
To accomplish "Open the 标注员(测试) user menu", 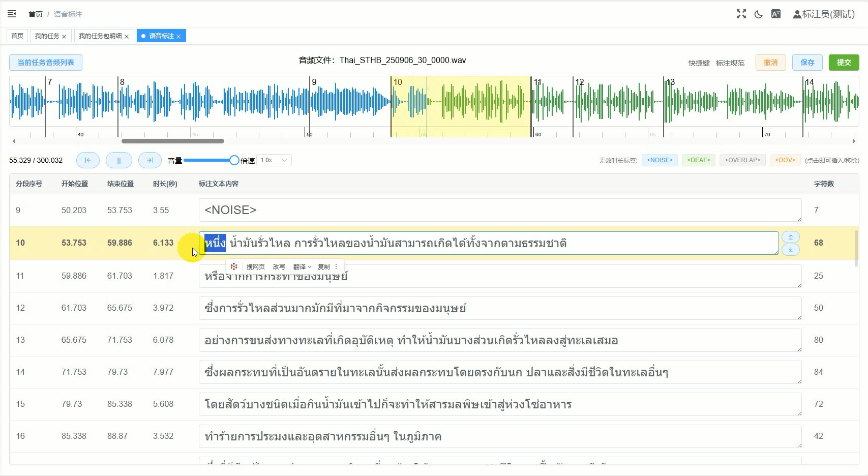I will 824,14.
